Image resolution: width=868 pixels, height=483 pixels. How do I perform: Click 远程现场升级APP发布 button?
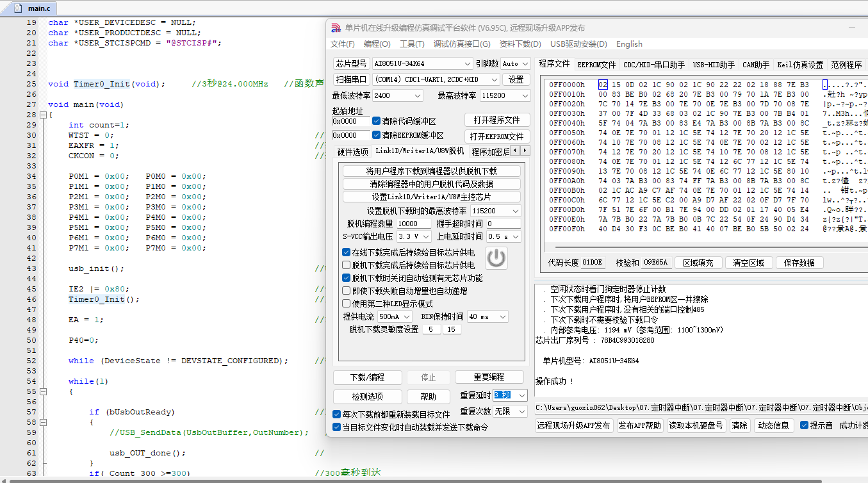(574, 425)
